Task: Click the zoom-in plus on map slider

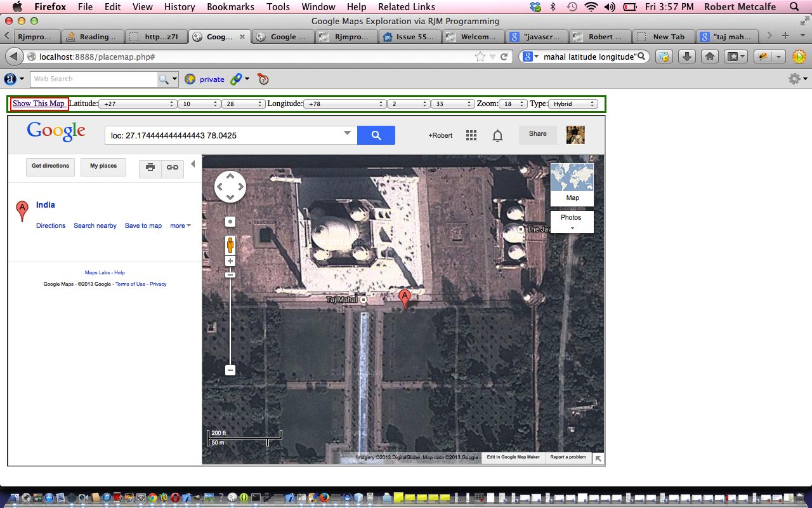Action: point(230,261)
